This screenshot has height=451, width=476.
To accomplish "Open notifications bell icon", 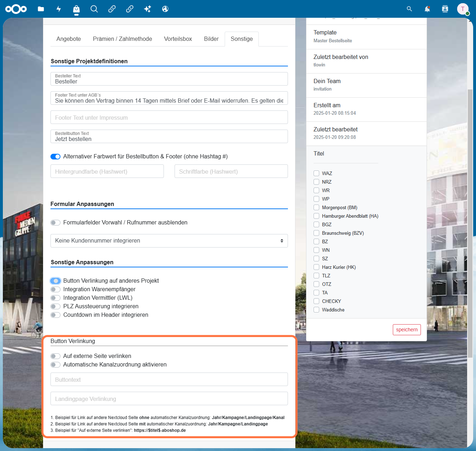I will point(427,9).
